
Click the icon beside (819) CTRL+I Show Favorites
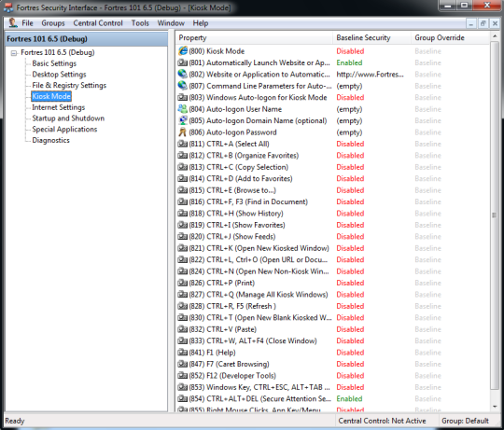[183, 225]
